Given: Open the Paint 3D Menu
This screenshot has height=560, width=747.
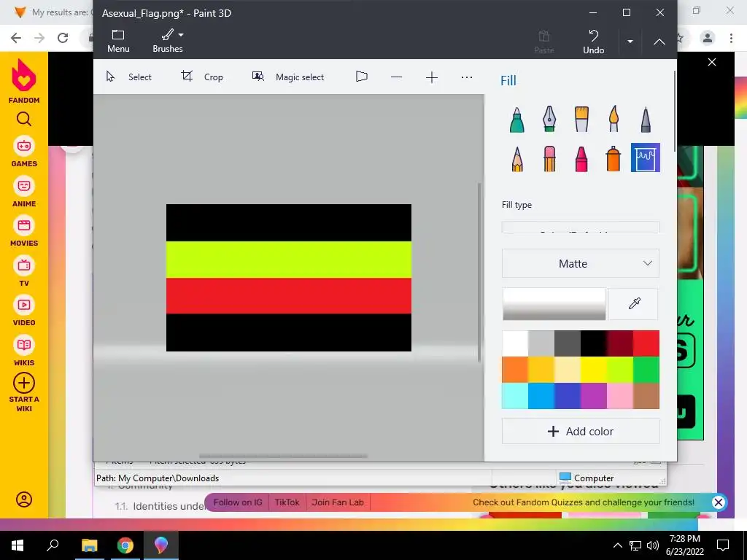Looking at the screenshot, I should [118, 41].
